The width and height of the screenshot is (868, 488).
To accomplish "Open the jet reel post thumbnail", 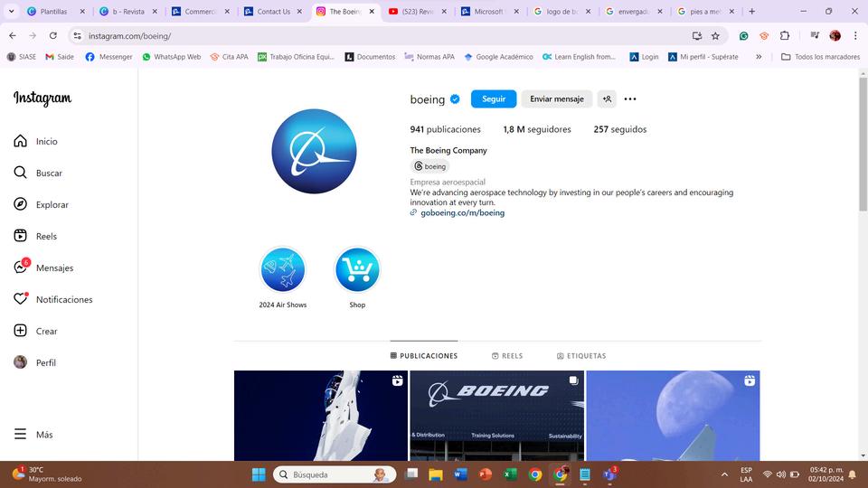I will click(x=320, y=416).
